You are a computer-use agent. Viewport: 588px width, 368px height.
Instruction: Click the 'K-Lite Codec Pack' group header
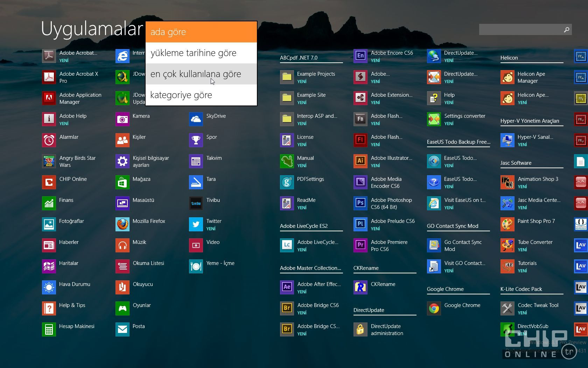[x=521, y=289]
